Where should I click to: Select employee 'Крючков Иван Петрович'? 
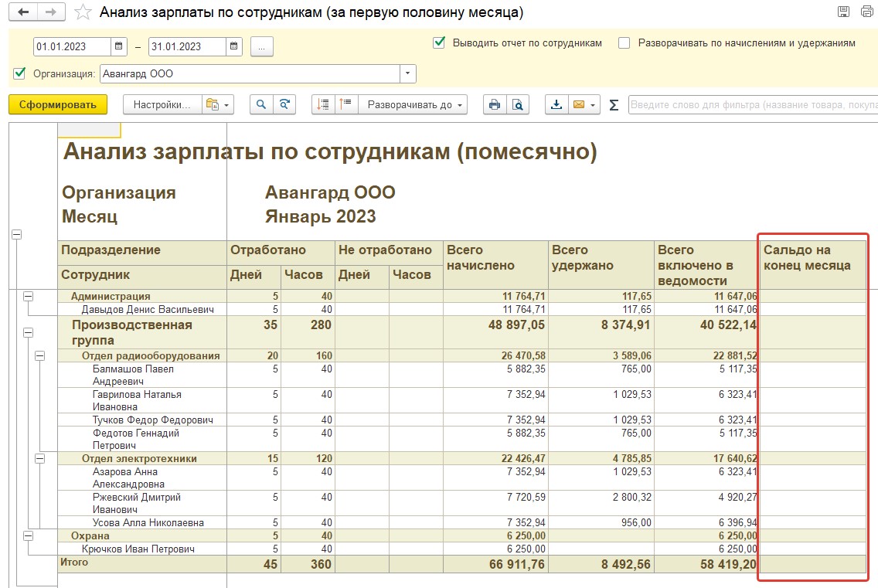pos(138,549)
